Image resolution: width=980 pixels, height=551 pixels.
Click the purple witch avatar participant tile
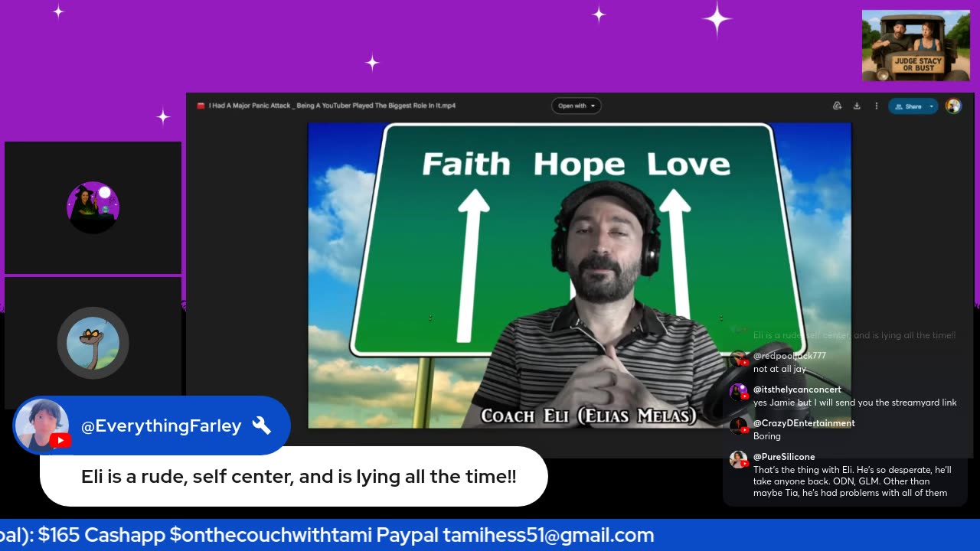click(93, 207)
